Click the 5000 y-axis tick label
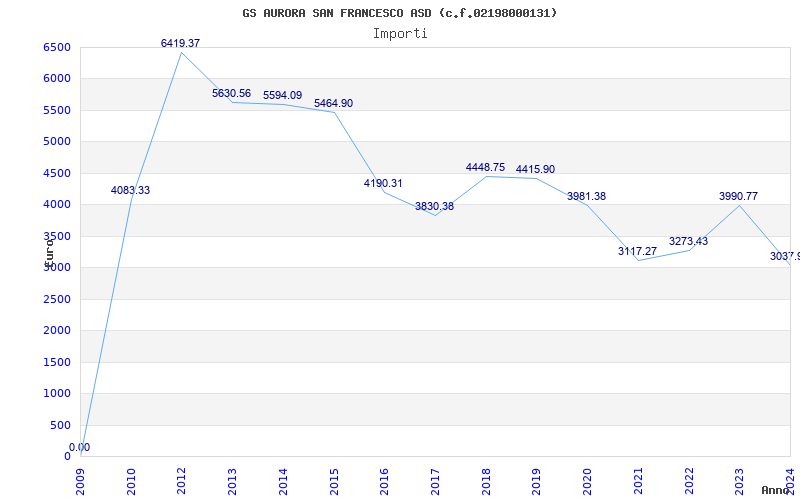 tap(57, 141)
